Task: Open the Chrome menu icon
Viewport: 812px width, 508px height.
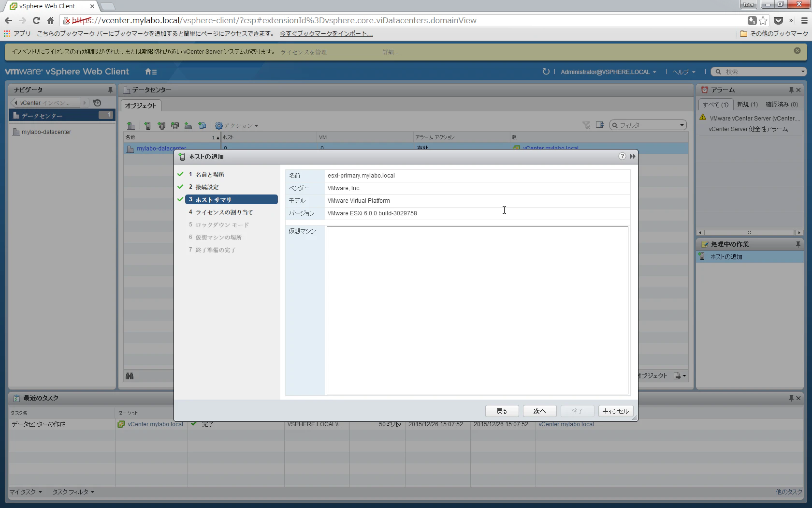Action: pyautogui.click(x=804, y=20)
